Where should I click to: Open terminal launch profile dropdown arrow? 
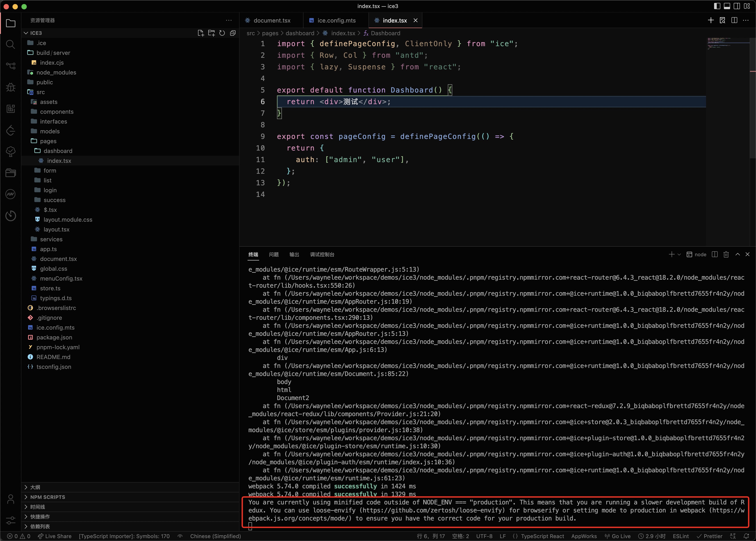click(x=679, y=254)
